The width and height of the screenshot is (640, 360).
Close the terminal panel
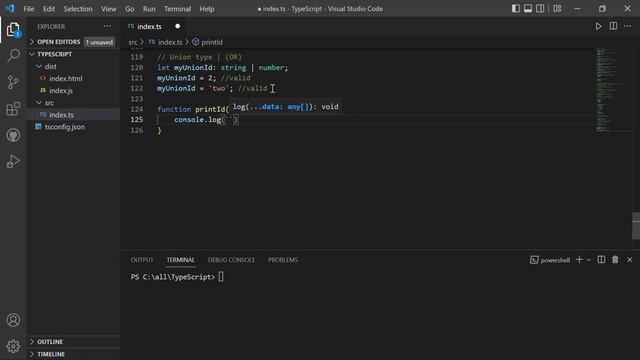coord(629,260)
